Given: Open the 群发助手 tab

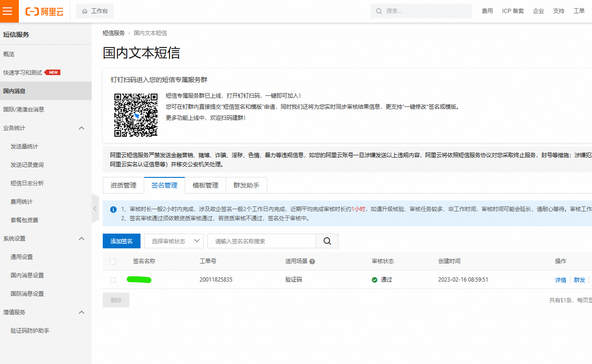Looking at the screenshot, I should [x=246, y=185].
